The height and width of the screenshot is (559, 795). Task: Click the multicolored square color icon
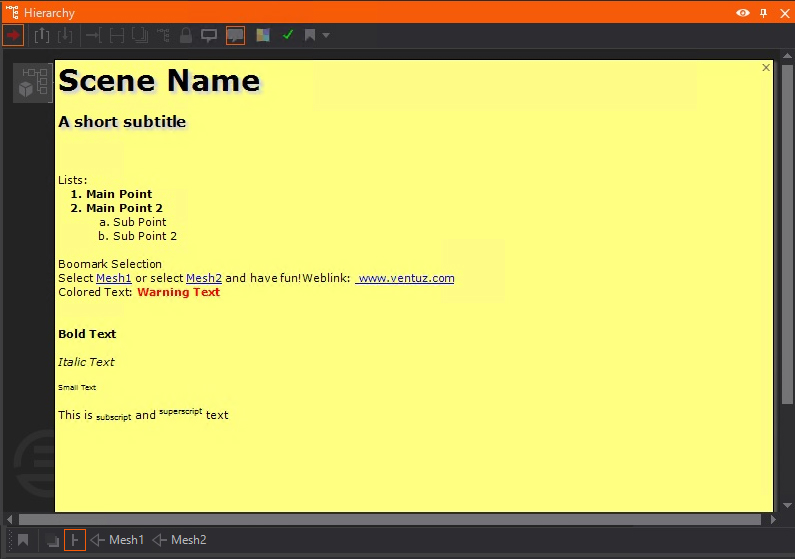click(x=263, y=36)
